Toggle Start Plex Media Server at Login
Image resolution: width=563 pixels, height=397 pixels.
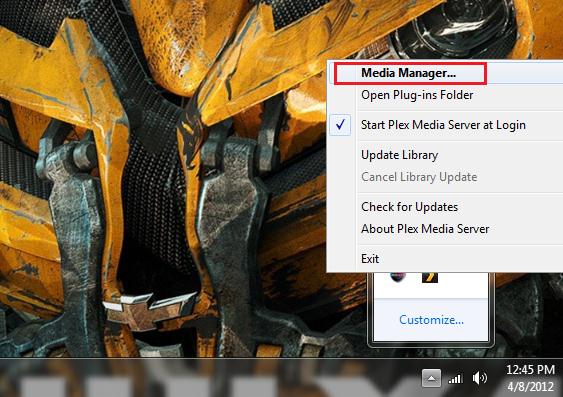click(x=446, y=125)
